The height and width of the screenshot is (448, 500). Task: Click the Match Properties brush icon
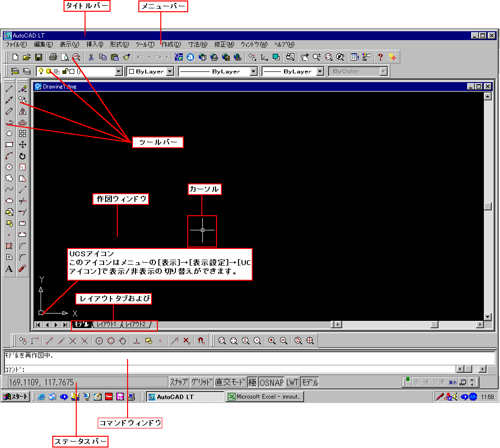[126, 57]
